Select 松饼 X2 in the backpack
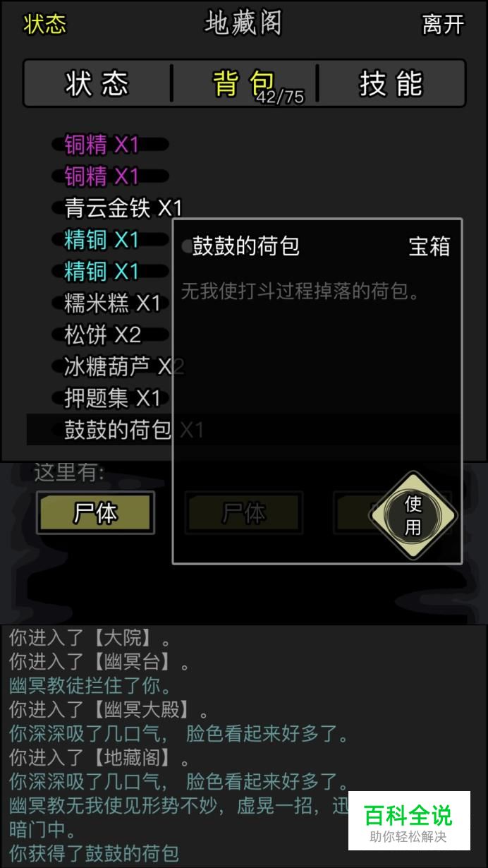 [102, 334]
